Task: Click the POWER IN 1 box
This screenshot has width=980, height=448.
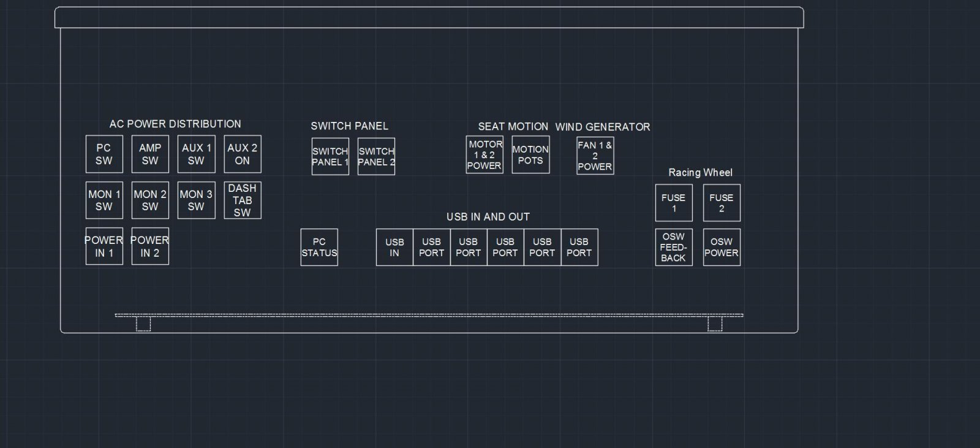Action: [104, 246]
